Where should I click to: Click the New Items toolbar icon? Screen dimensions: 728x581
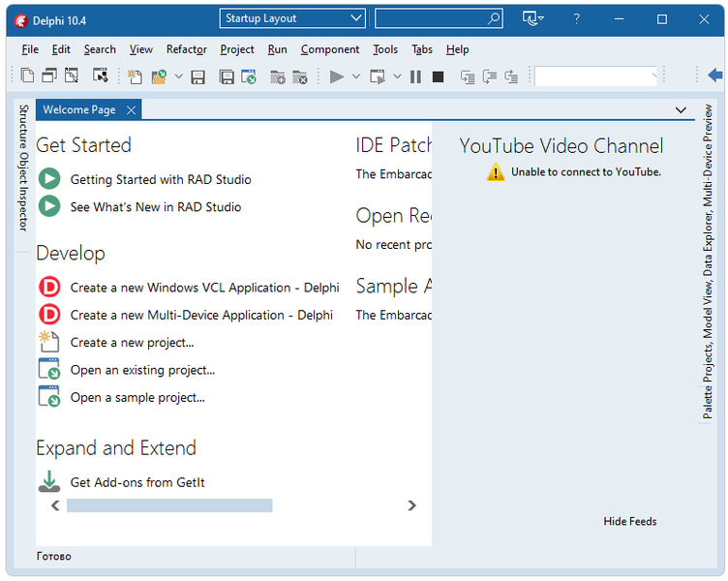[x=135, y=76]
